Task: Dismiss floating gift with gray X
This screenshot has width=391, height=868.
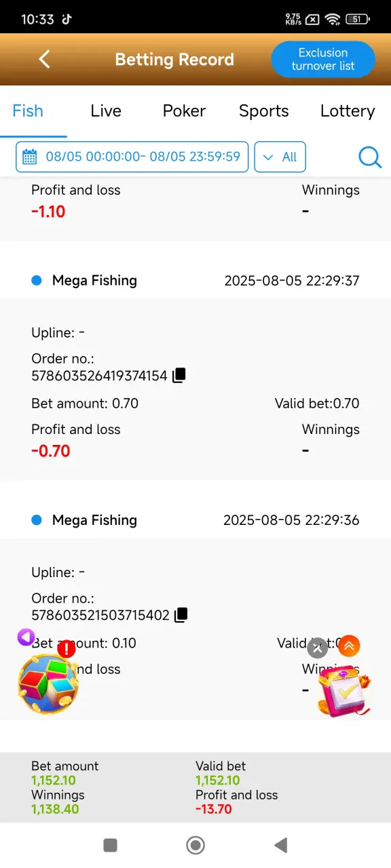Action: coord(318,648)
